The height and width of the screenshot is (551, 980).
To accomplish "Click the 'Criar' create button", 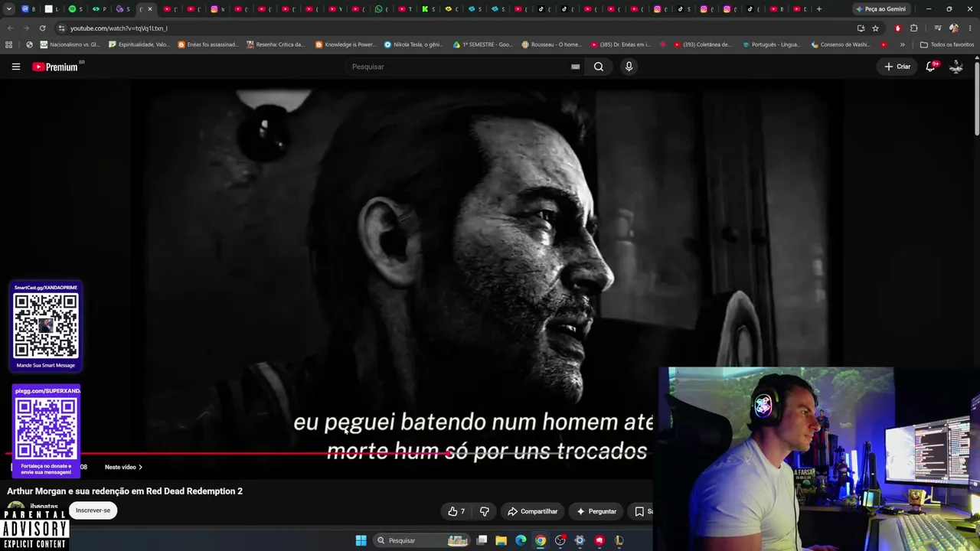I will coord(897,67).
